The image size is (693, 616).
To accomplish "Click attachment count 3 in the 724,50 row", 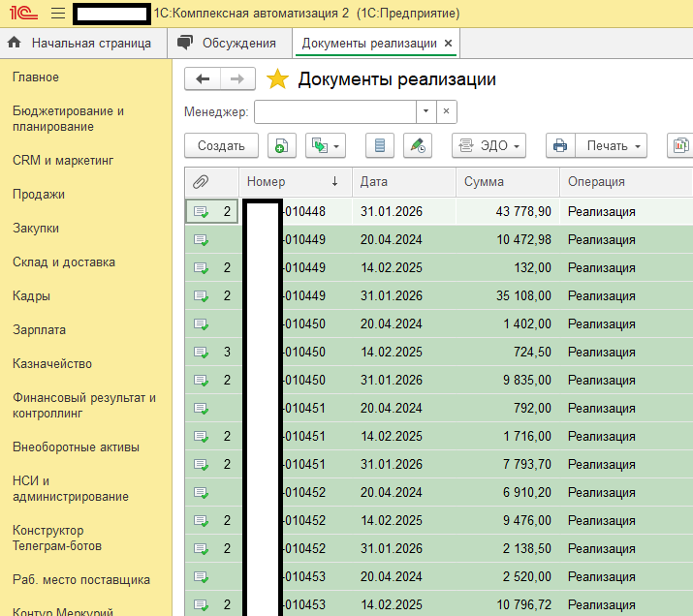I will click(x=227, y=352).
